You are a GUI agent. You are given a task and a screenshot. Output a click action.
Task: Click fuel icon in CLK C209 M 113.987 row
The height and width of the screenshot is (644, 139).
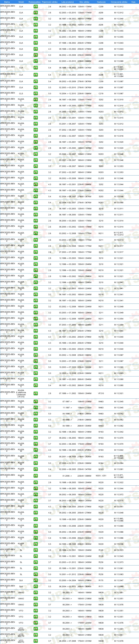pos(36,81)
